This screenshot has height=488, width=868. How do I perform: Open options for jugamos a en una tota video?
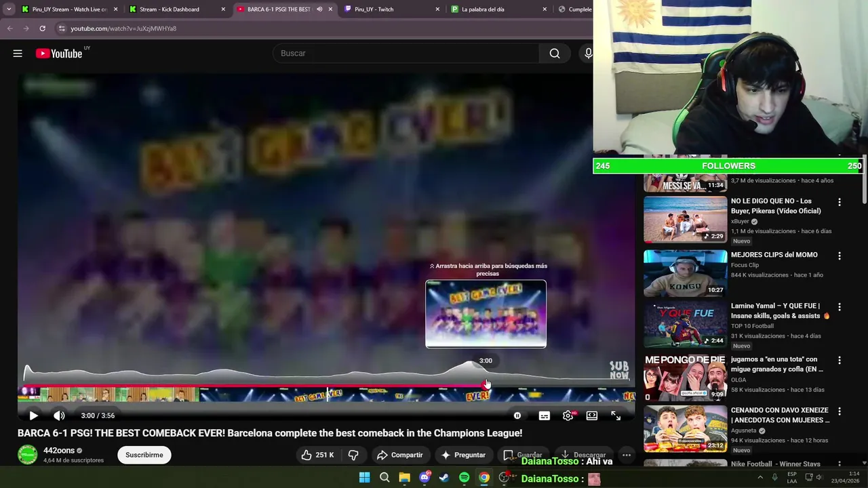coord(840,361)
